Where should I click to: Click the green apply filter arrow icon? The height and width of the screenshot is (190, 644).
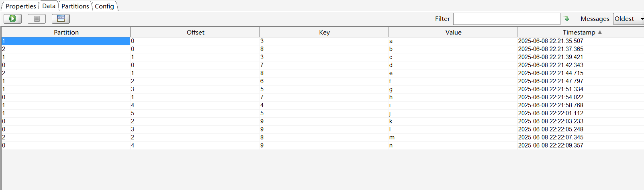click(566, 19)
